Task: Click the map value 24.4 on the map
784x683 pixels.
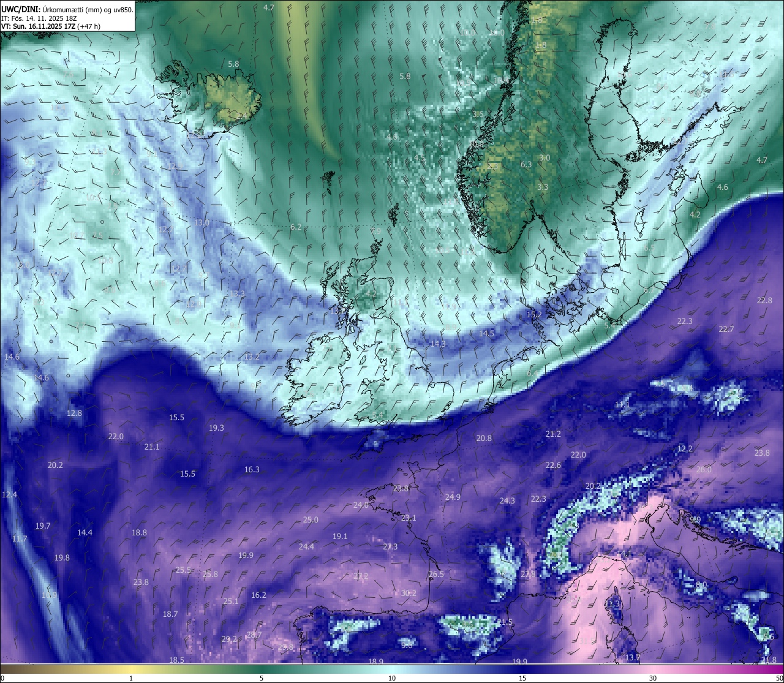Action: 306,546
